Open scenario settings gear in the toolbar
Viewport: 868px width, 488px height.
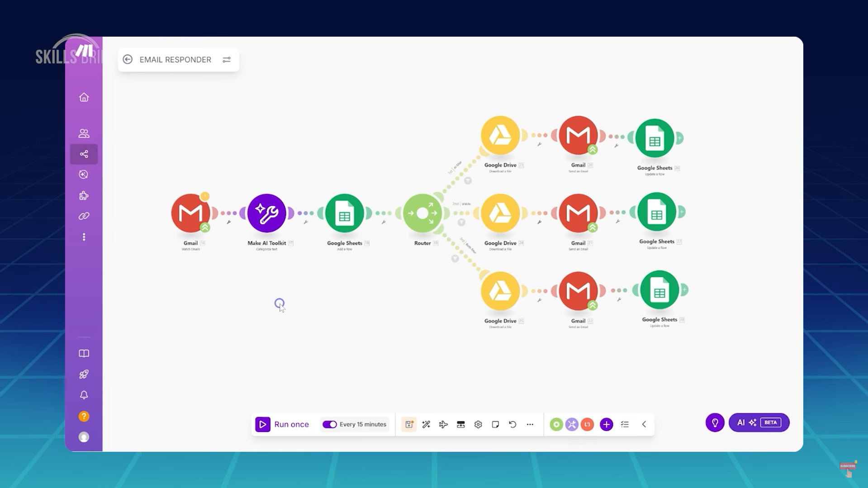tap(478, 424)
